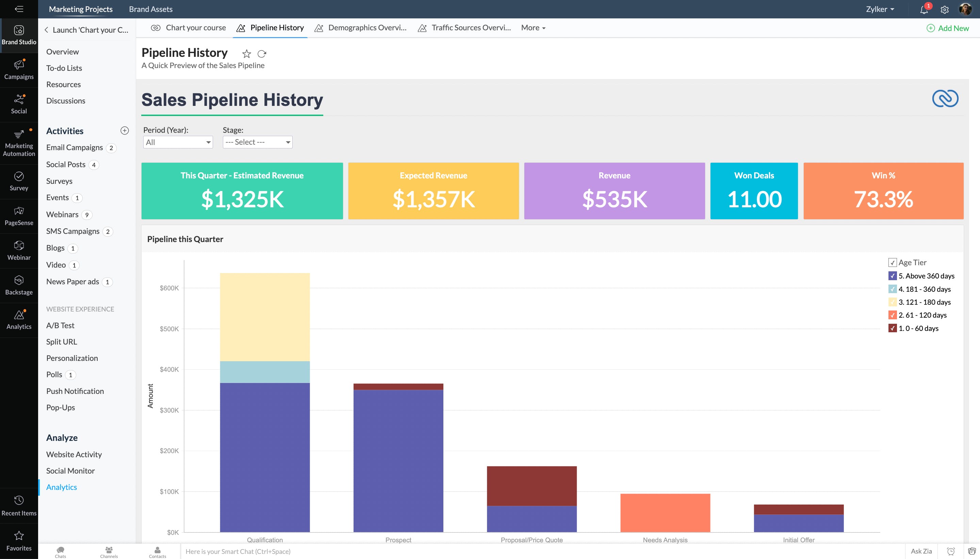The height and width of the screenshot is (559, 980).
Task: Click the Smart Chat input field
Action: pos(345,551)
